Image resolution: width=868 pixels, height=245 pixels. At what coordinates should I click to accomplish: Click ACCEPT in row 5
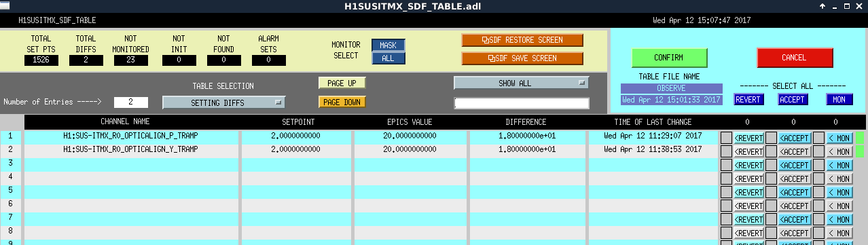coord(795,192)
